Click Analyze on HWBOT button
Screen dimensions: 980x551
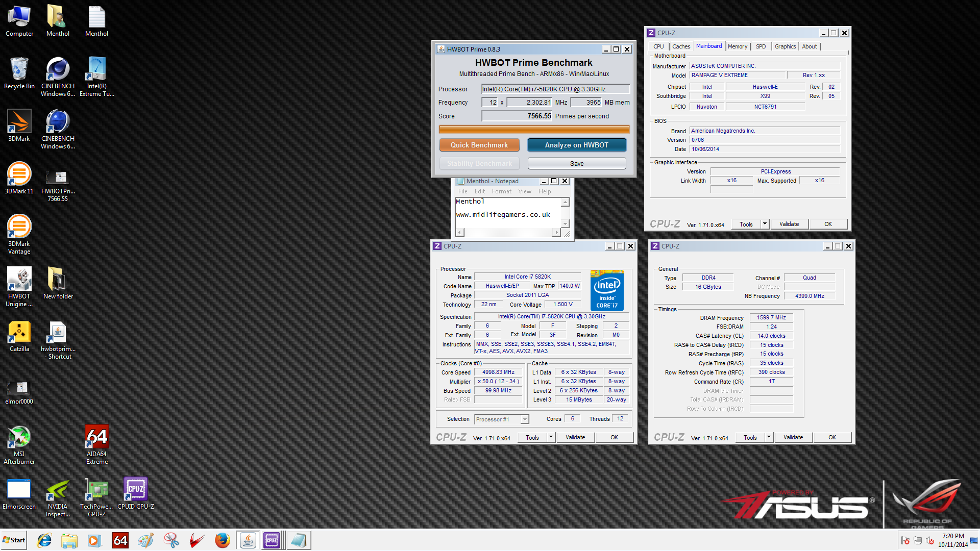(x=577, y=145)
